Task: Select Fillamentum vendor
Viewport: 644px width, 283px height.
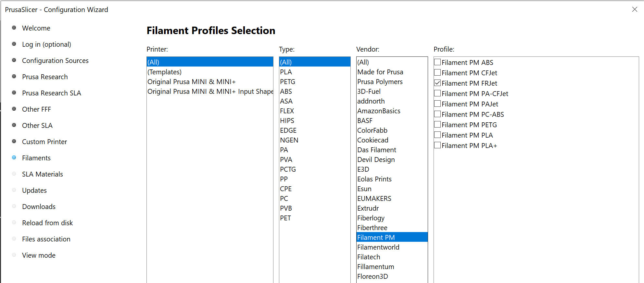Action: coord(392,266)
